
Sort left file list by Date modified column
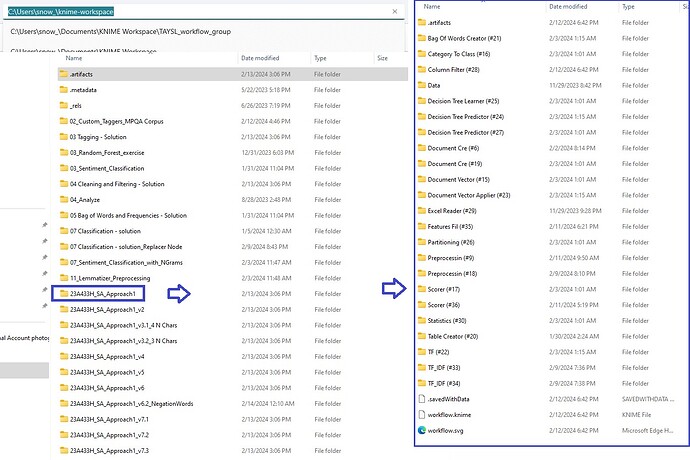260,58
